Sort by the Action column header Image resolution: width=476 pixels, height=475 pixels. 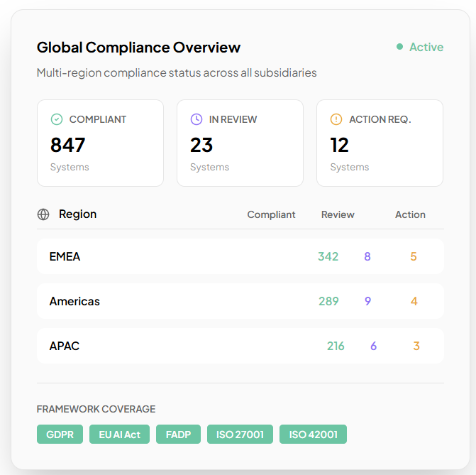(x=410, y=214)
